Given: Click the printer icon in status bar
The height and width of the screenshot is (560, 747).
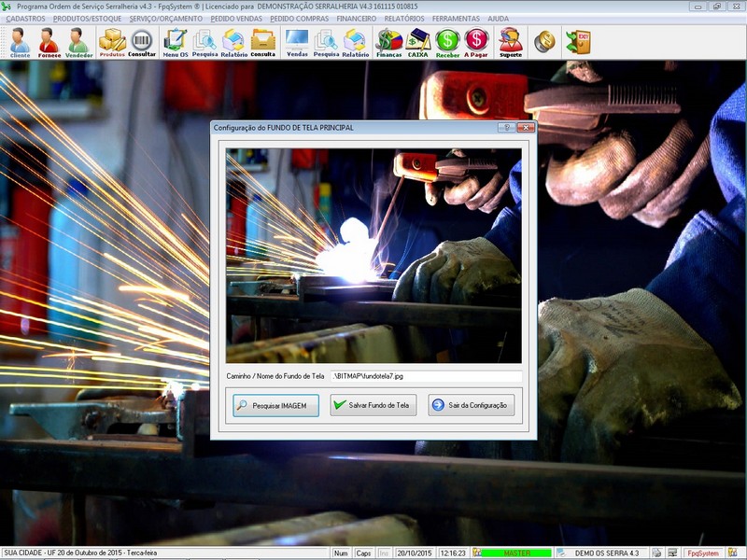Looking at the screenshot, I should pos(657,553).
